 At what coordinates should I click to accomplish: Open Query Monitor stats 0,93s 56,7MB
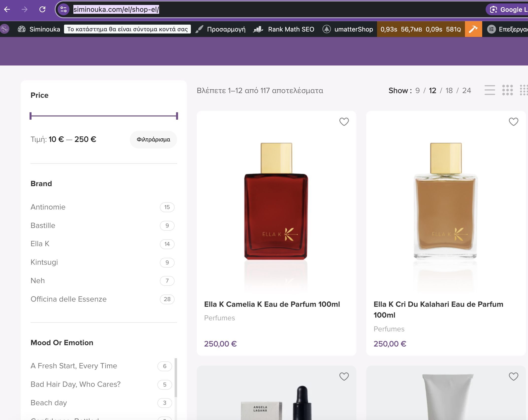[421, 29]
